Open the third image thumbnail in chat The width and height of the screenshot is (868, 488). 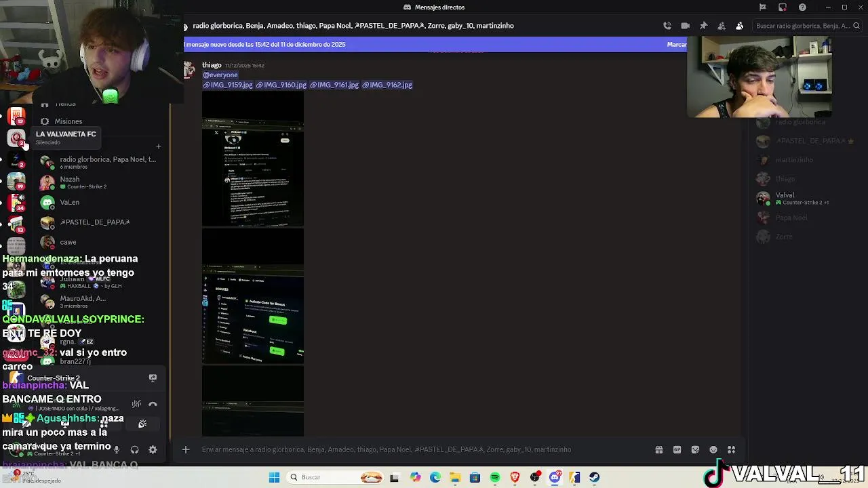253,401
